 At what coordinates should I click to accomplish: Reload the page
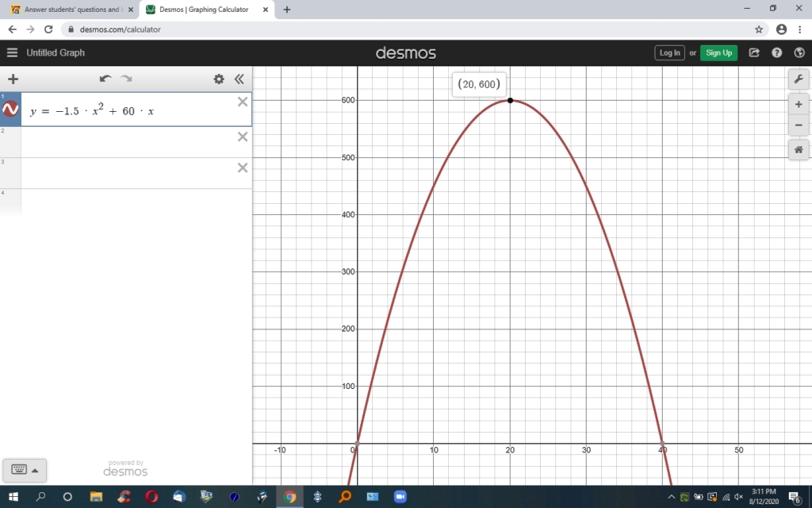(48, 29)
